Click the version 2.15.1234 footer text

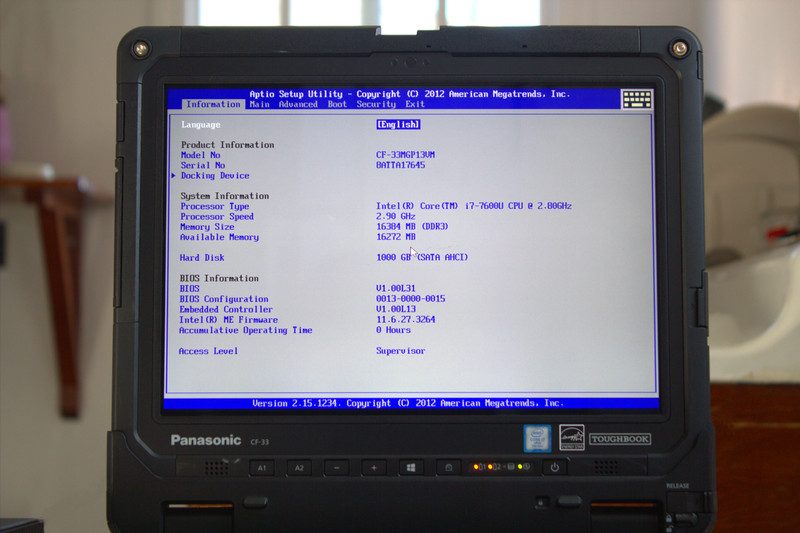click(407, 403)
